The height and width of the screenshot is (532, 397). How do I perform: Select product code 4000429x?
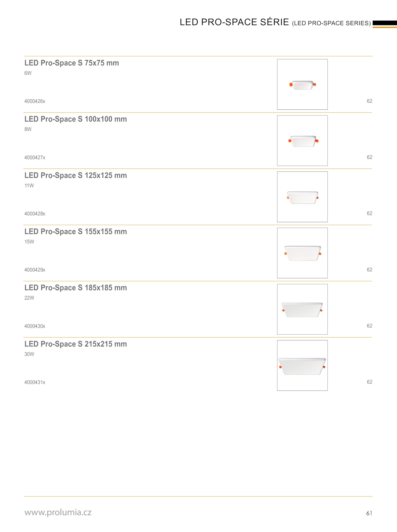click(35, 270)
